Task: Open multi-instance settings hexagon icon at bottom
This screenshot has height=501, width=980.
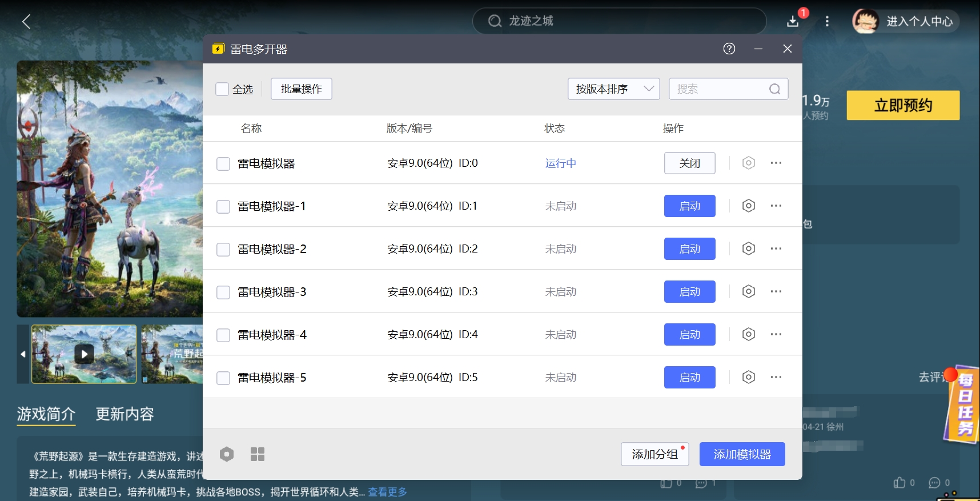Action: pos(227,454)
